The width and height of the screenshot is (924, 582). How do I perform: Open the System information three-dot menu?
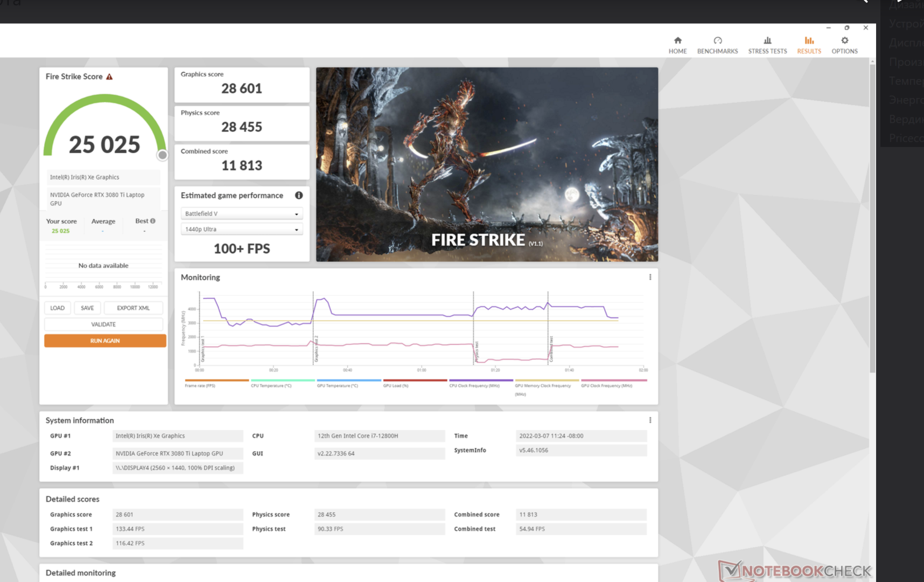(x=650, y=420)
